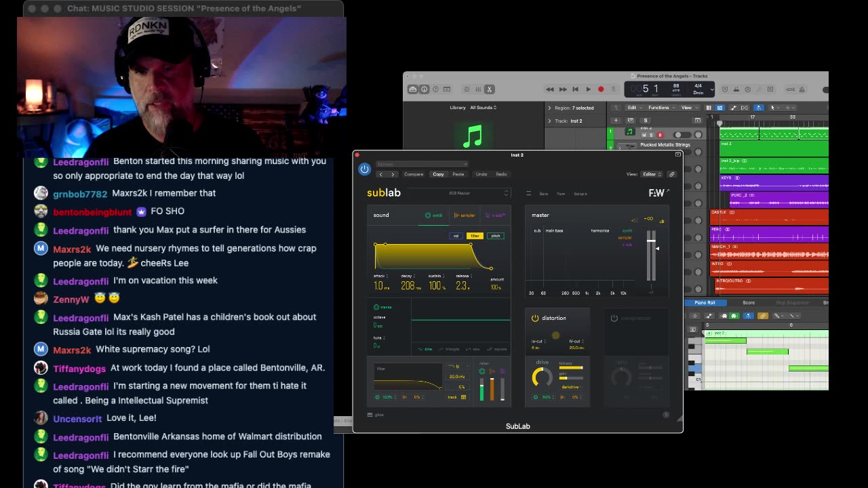This screenshot has height=488, width=868.
Task: Click the mixer sampler channel icon
Action: click(x=492, y=371)
